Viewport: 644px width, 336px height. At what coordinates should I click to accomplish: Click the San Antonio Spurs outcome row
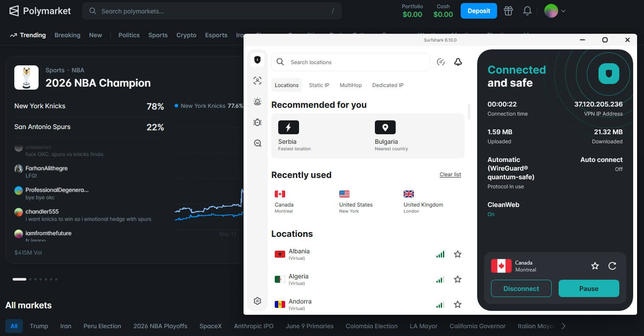point(89,127)
